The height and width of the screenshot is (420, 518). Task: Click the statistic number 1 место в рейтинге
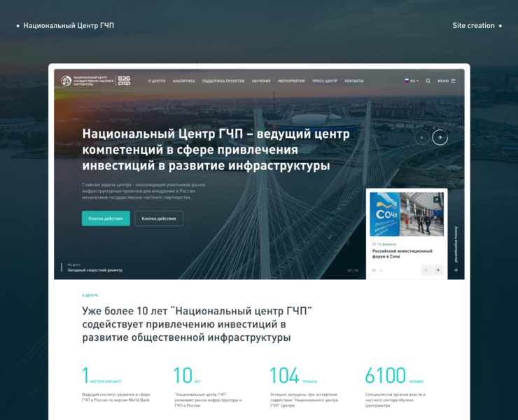[x=101, y=376]
